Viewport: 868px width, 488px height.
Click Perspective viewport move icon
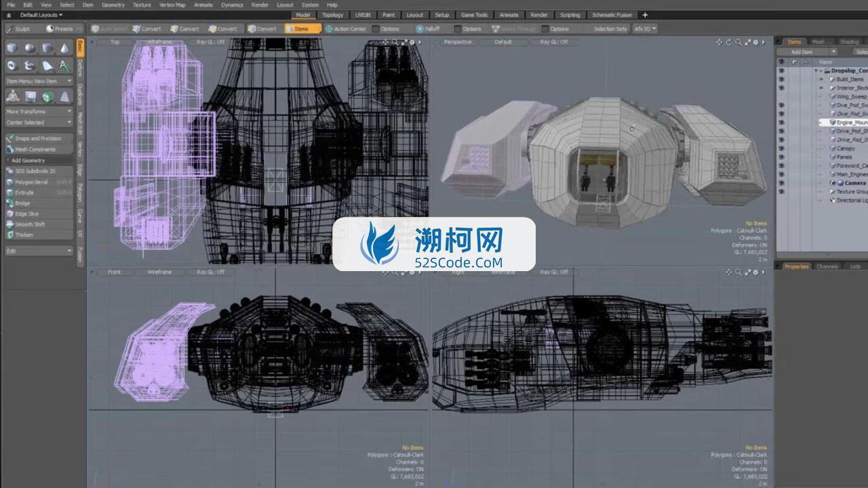pos(719,42)
